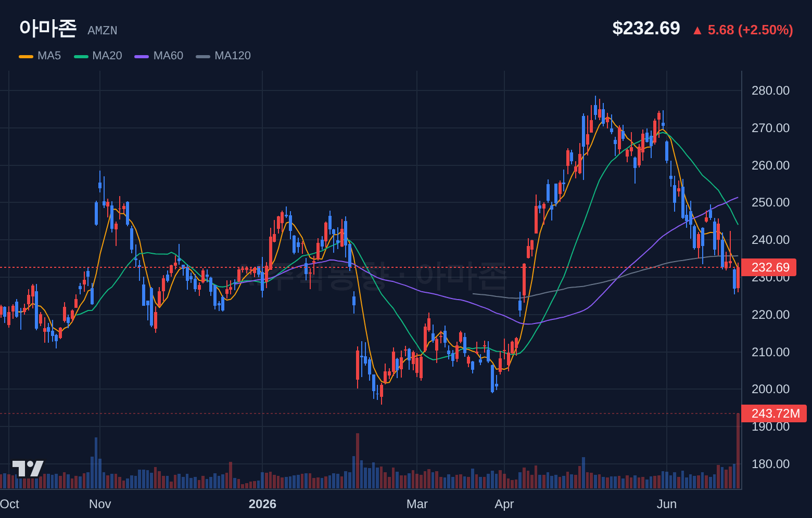Screen dimensions: 812x518
Task: Click the $232.69 current price header
Action: [x=646, y=28]
